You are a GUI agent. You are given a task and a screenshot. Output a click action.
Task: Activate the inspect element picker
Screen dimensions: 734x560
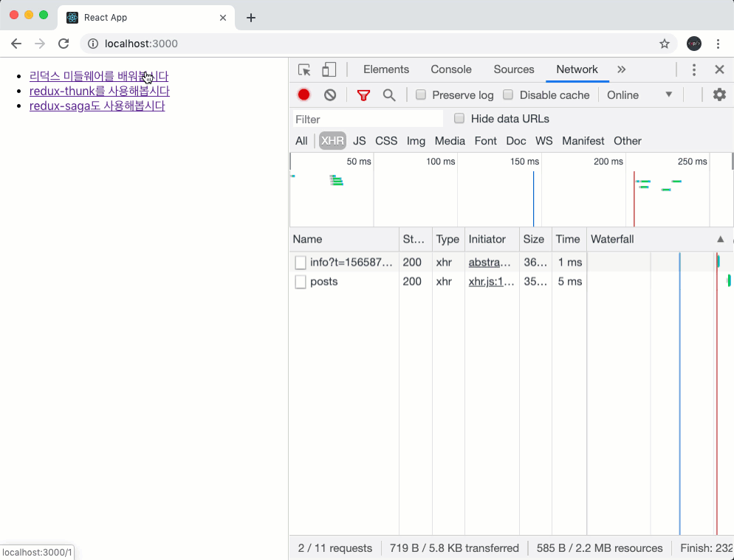304,69
